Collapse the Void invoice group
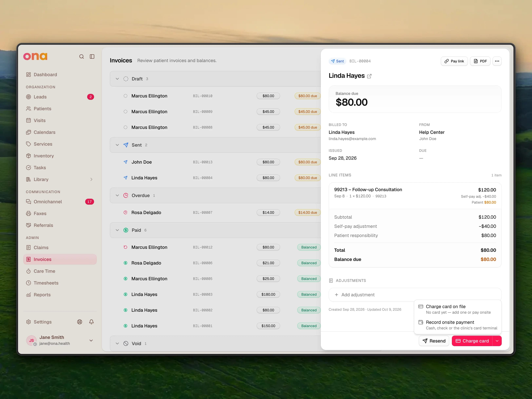Viewport: 532px width, 399px height. [117, 343]
